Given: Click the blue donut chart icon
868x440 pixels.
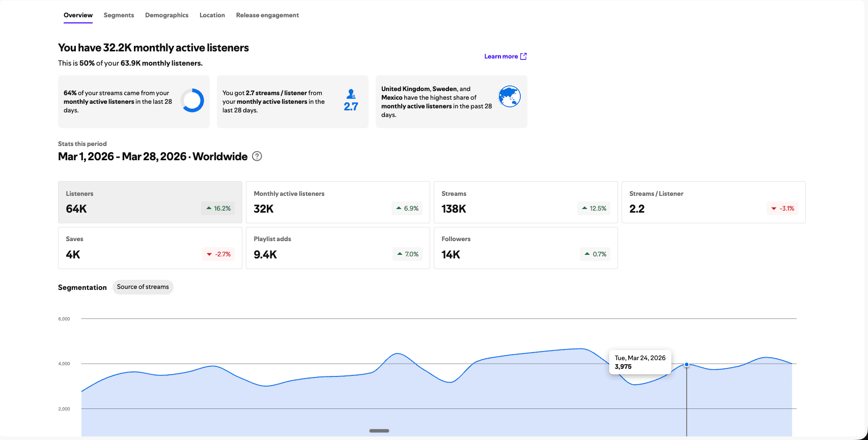Looking at the screenshot, I should pos(192,101).
